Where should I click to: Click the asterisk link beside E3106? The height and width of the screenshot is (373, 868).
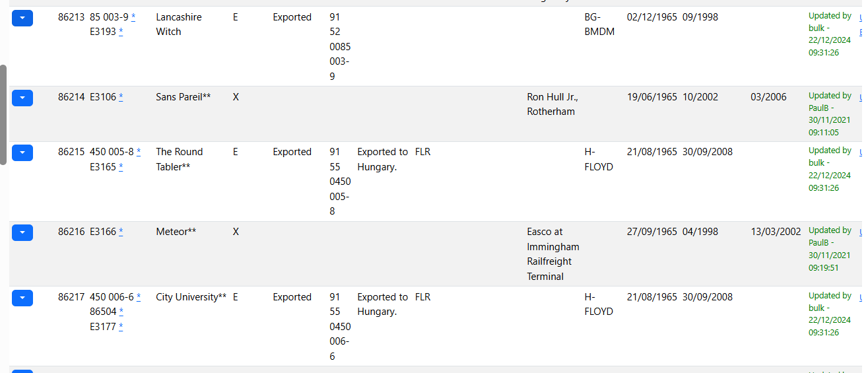121,97
